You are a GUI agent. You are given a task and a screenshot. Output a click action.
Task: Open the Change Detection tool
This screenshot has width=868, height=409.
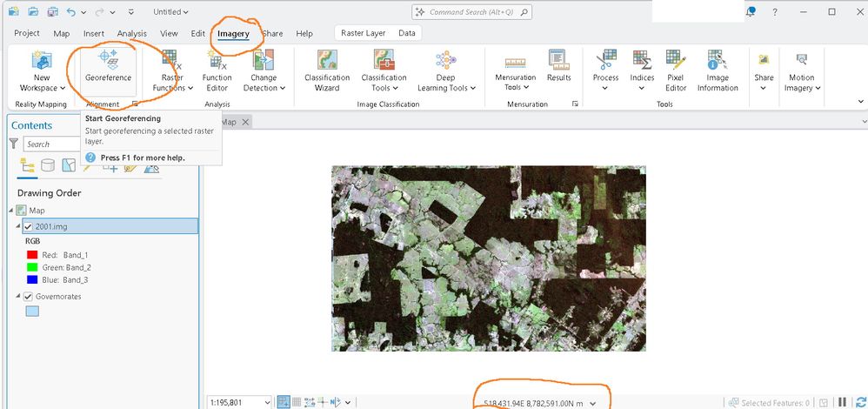click(x=264, y=71)
